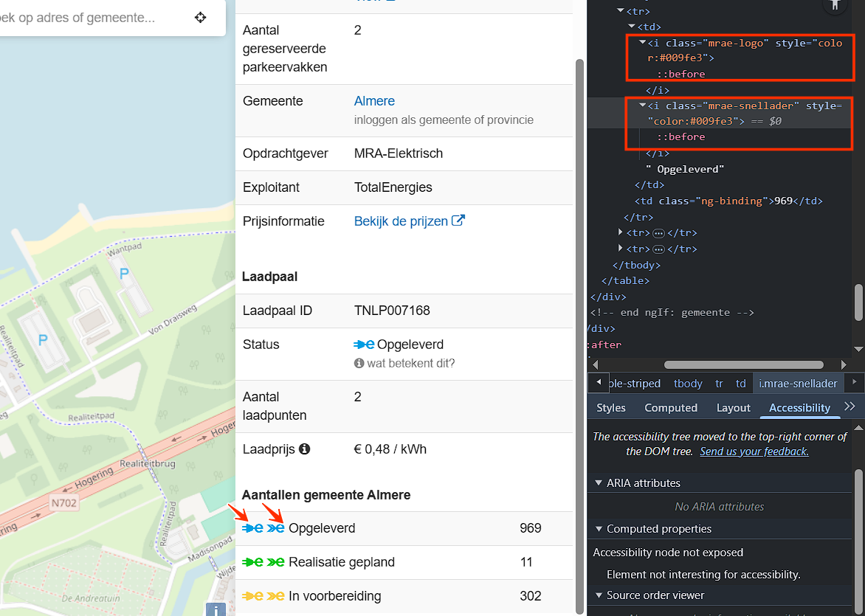Image resolution: width=865 pixels, height=616 pixels.
Task: Click the yellow plug logo for In voorbereiding
Action: click(252, 596)
